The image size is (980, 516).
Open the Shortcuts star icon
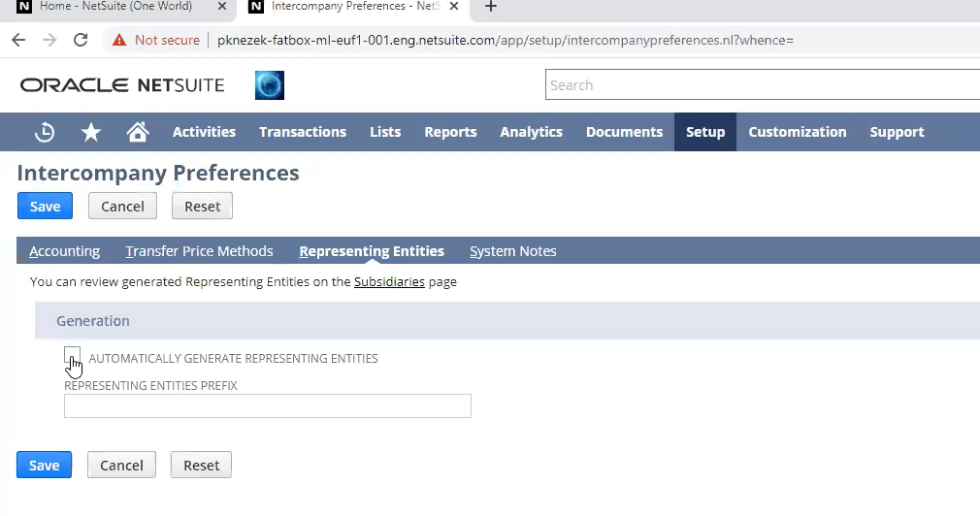tap(91, 132)
